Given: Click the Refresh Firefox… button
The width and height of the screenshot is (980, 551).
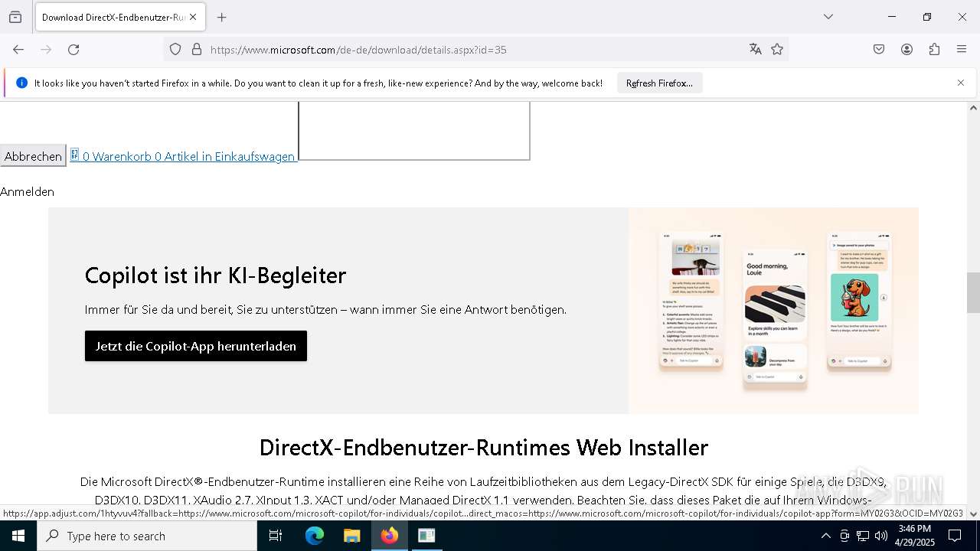Looking at the screenshot, I should 659,83.
